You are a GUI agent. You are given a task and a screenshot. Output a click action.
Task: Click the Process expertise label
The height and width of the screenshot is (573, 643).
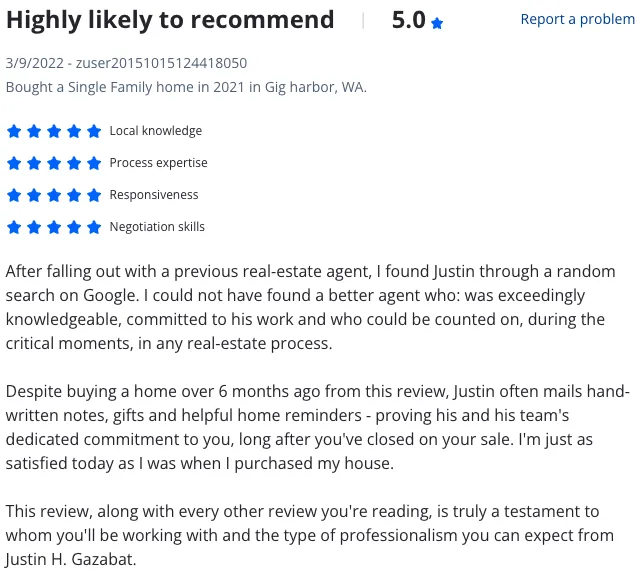158,163
